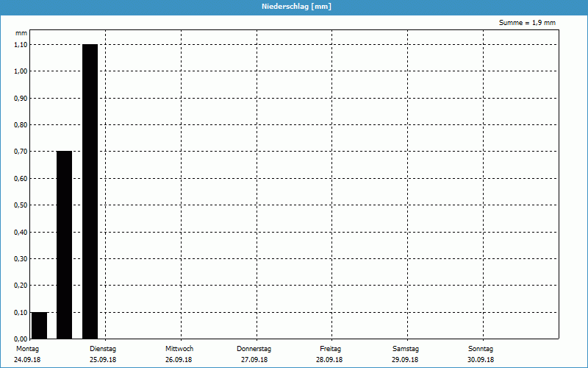
Task: Click the 0,50 y-axis value
Action: [21, 205]
